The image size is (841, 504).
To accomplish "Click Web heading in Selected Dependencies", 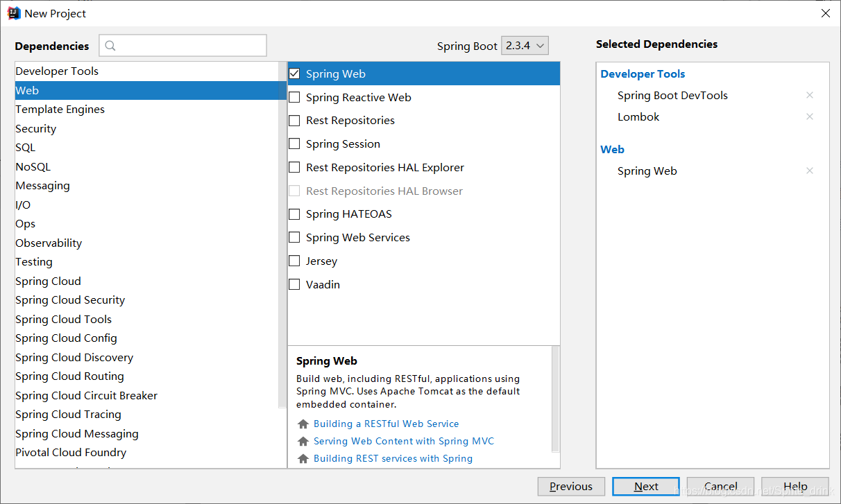I will [612, 150].
